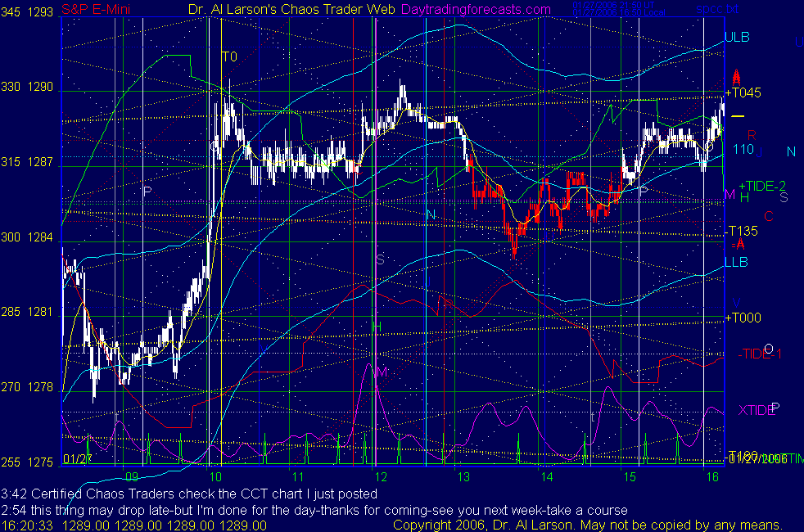Viewport: 804px width, 532px height.
Task: Click the "300 1284" price axis label
Action: 27,237
